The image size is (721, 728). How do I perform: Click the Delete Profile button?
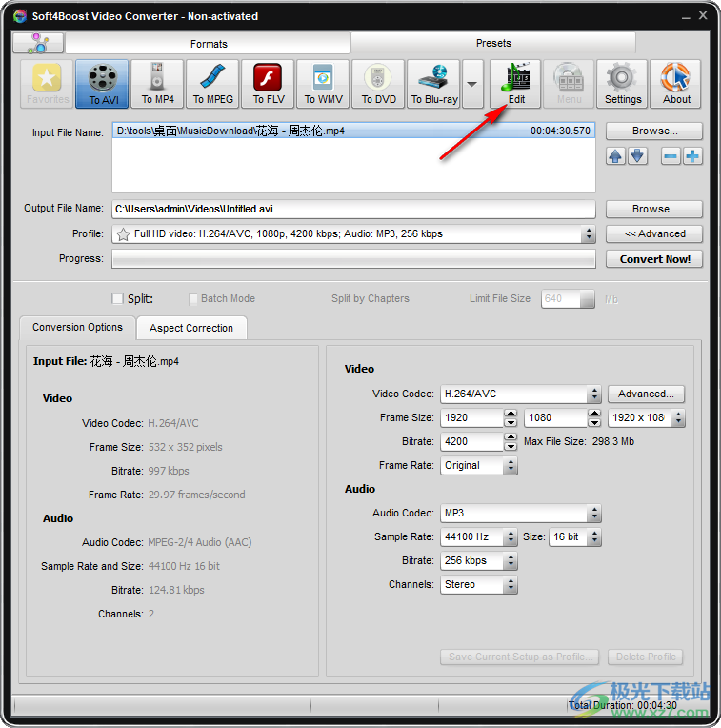[646, 657]
